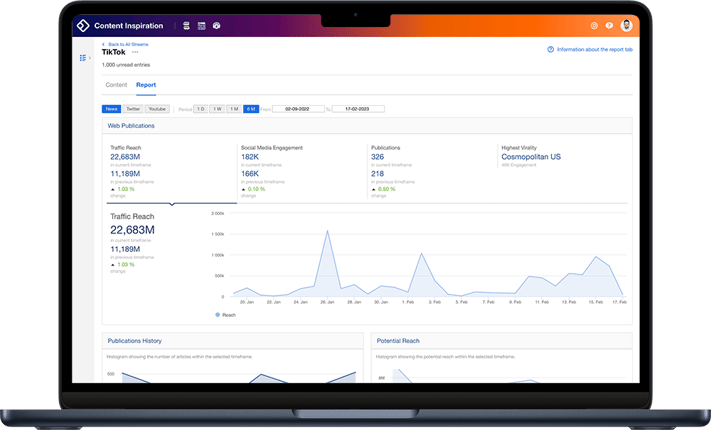Screen dimensions: 711x430
Task: Open the TikTok stream options ellipsis
Action: click(x=135, y=52)
